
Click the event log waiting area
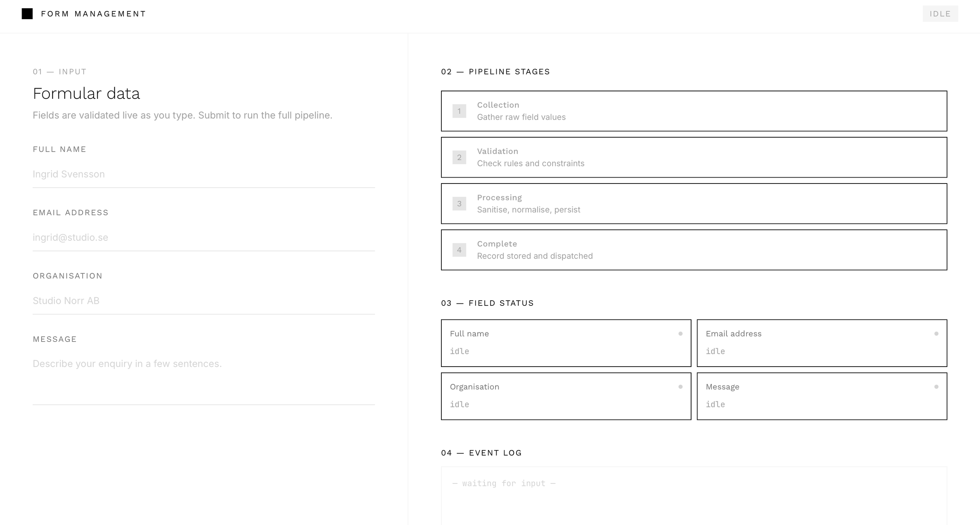[694, 496]
